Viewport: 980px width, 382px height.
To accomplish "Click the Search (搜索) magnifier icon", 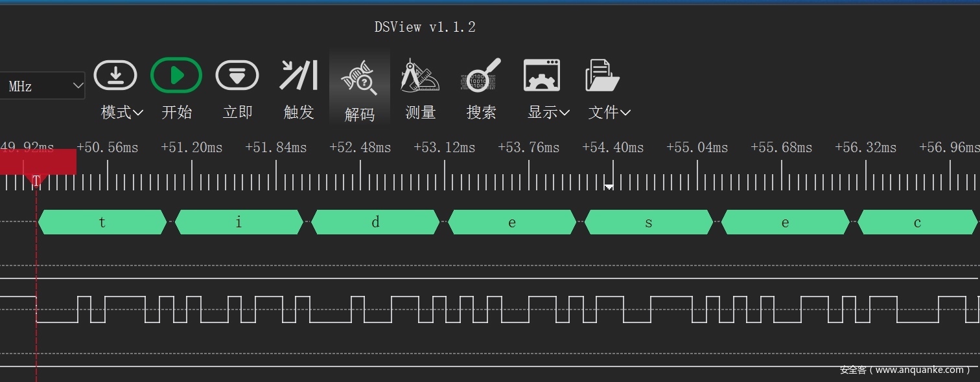I will coord(481,76).
